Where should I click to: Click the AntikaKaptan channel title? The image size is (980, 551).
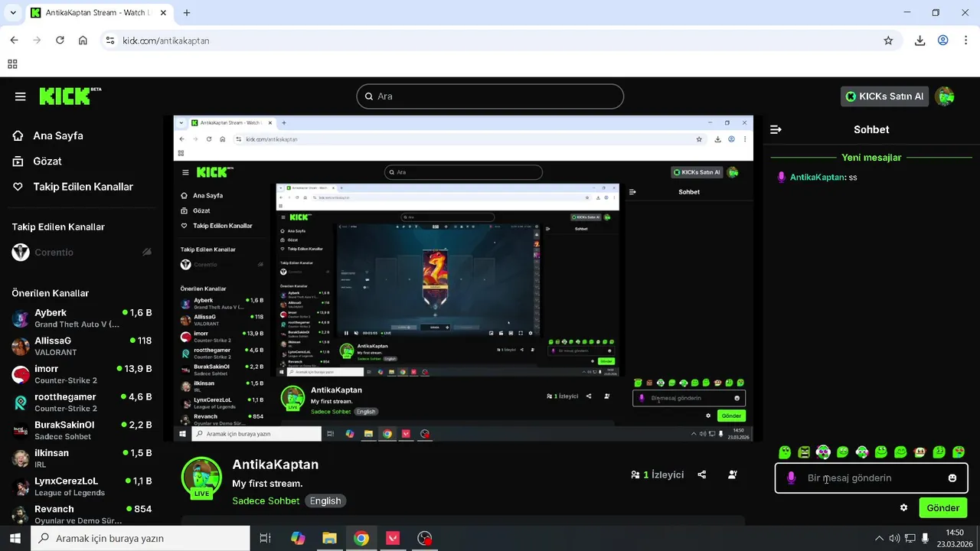click(x=276, y=465)
